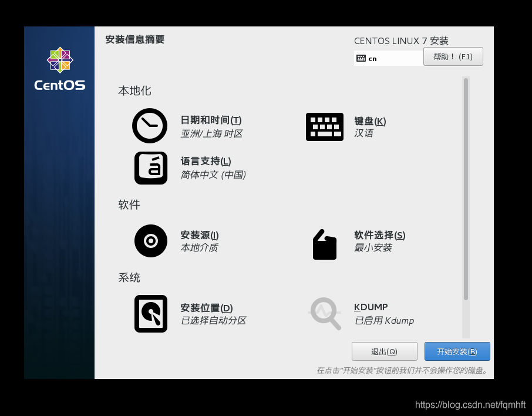Click the 本地化 section heading
Viewport: 532px width, 416px height.
[x=134, y=90]
